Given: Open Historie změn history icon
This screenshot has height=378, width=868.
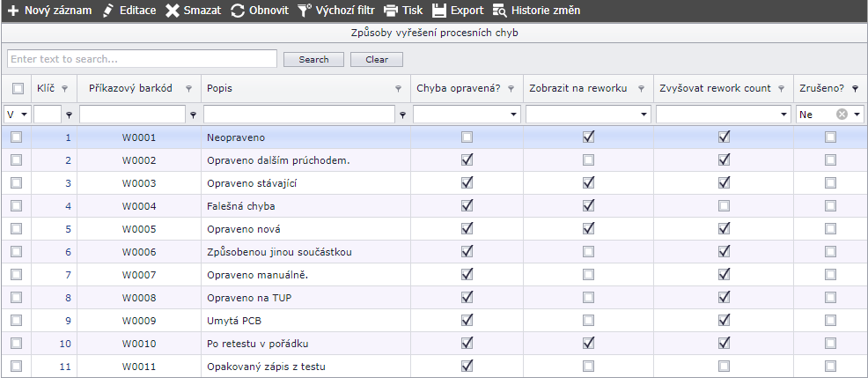Looking at the screenshot, I should (499, 11).
